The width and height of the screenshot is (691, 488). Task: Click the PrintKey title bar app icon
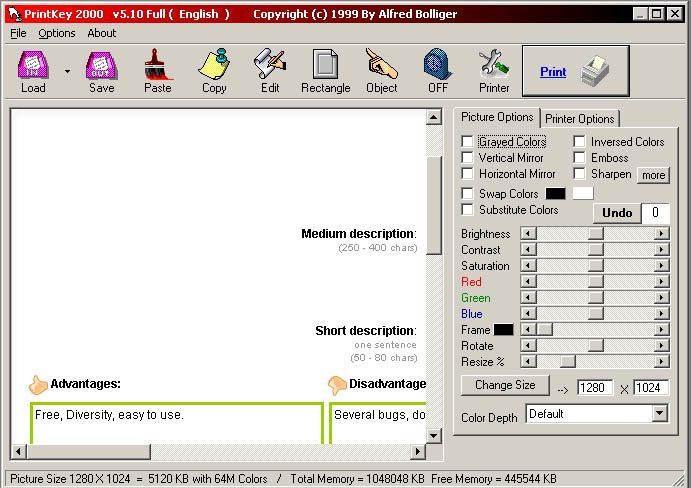click(15, 14)
